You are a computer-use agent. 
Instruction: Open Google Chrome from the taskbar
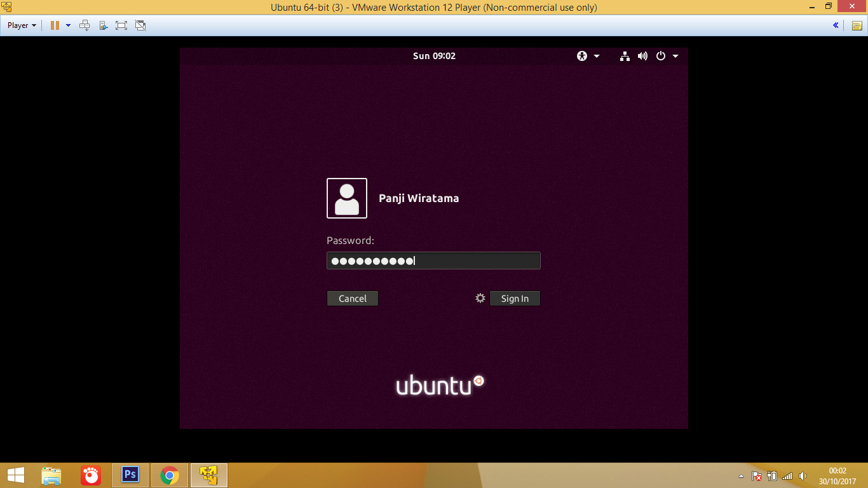tap(170, 475)
